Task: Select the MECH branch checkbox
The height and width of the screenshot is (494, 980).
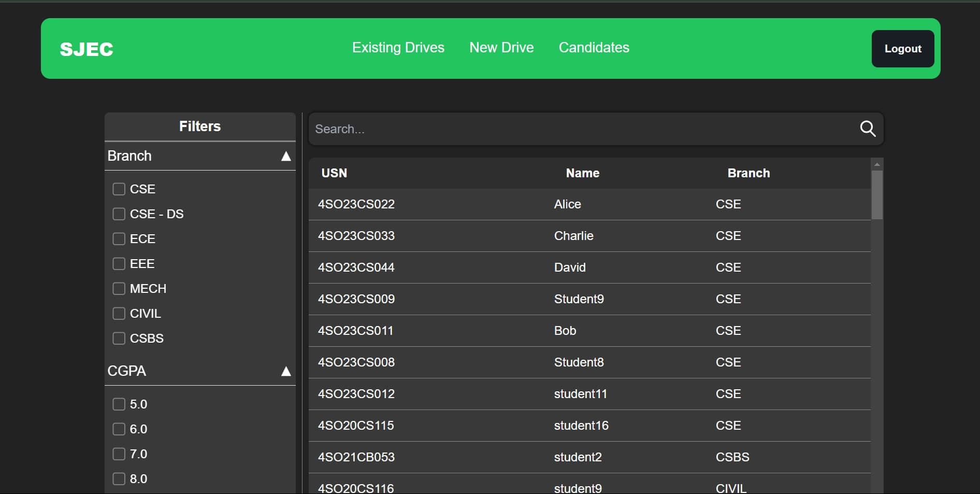Action: 119,288
